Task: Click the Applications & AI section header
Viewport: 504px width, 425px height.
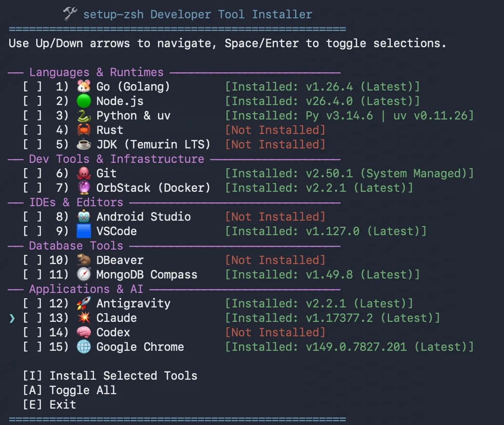Action: tap(86, 289)
